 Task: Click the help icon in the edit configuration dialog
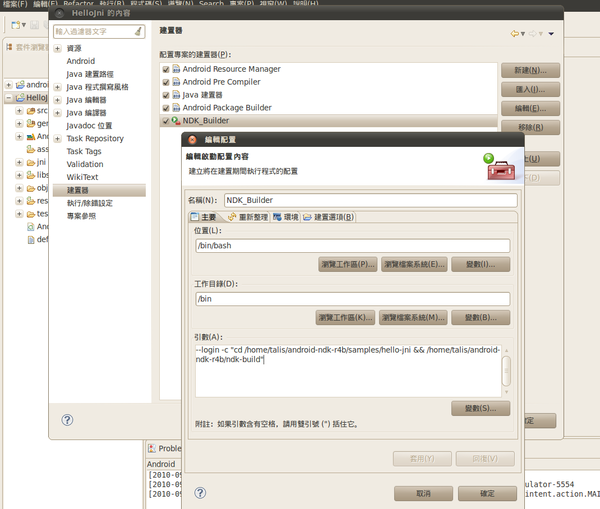coord(200,493)
